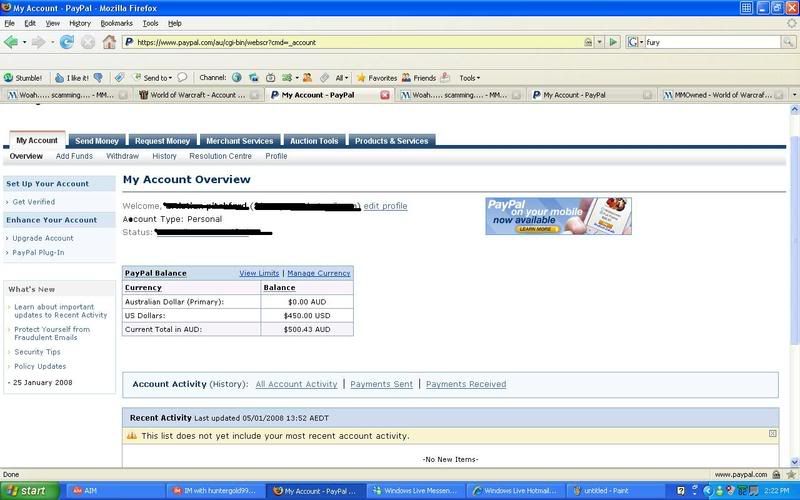800x500 pixels.
Task: Click the green Back arrow button
Action: [11, 42]
